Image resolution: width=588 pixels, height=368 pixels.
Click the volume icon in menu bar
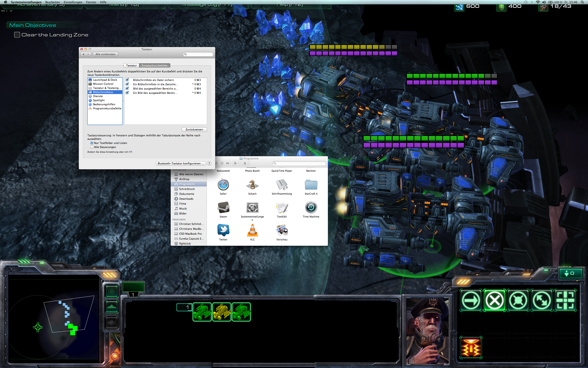point(544,2)
